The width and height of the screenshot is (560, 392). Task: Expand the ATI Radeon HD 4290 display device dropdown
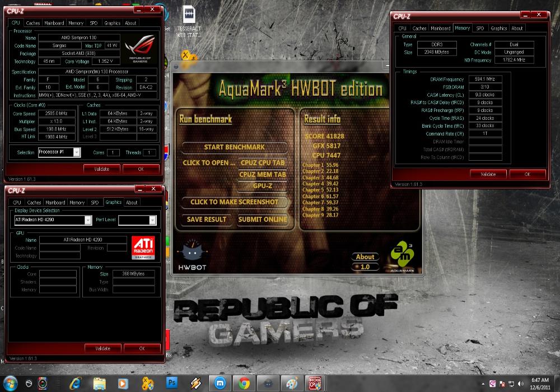click(88, 220)
